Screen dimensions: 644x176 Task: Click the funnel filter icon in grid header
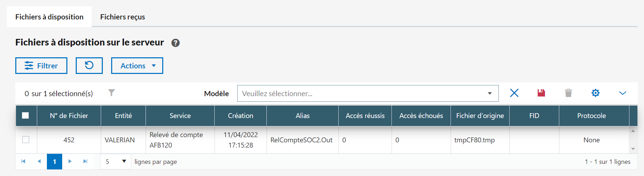(x=112, y=93)
